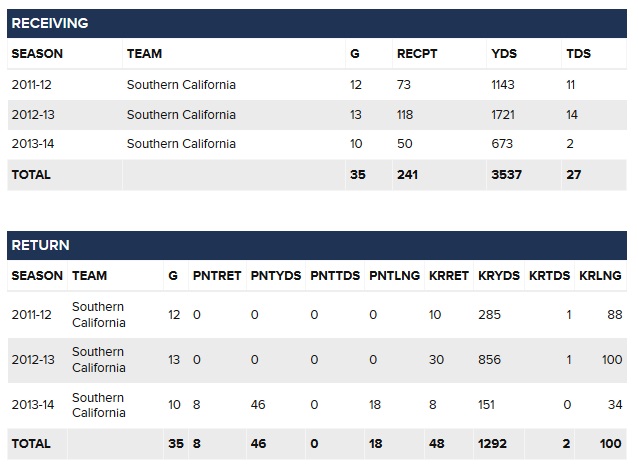Image resolution: width=638 pixels, height=468 pixels.
Task: Select the KRRET column header
Action: click(449, 276)
